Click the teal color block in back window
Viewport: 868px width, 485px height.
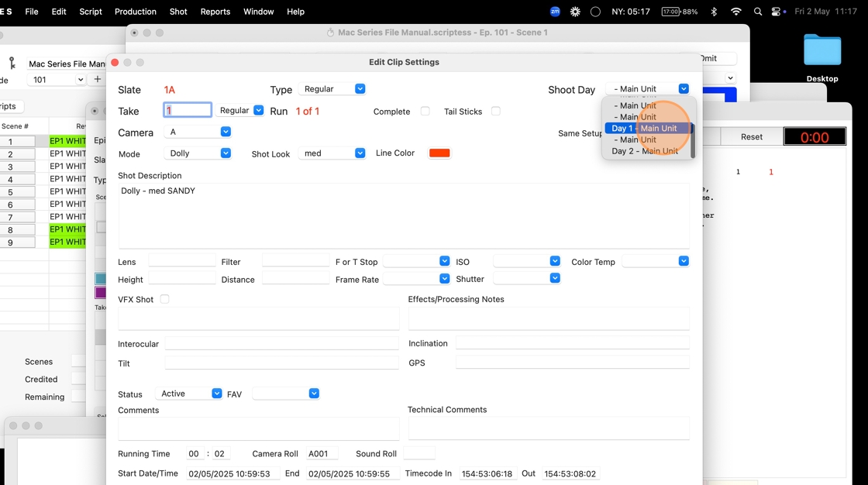(x=100, y=278)
